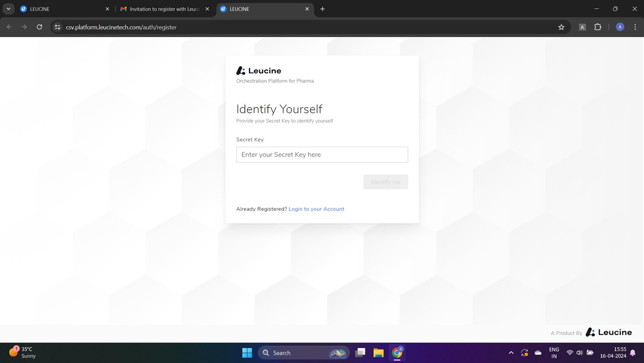The image size is (644, 363).
Task: Go back to the previous page
Action: coord(10,27)
